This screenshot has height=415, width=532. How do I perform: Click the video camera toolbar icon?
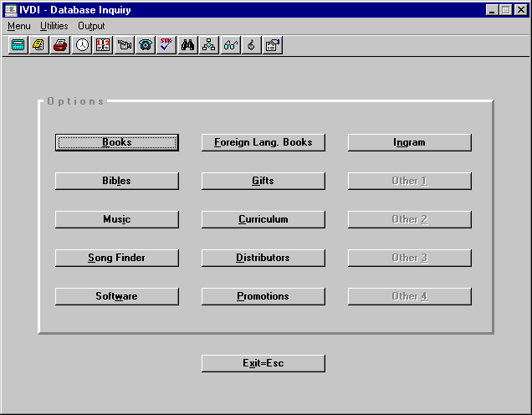[124, 45]
